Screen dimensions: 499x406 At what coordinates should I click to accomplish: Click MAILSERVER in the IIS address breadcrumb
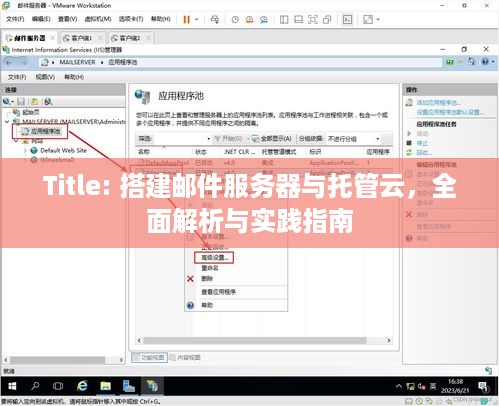(x=77, y=62)
